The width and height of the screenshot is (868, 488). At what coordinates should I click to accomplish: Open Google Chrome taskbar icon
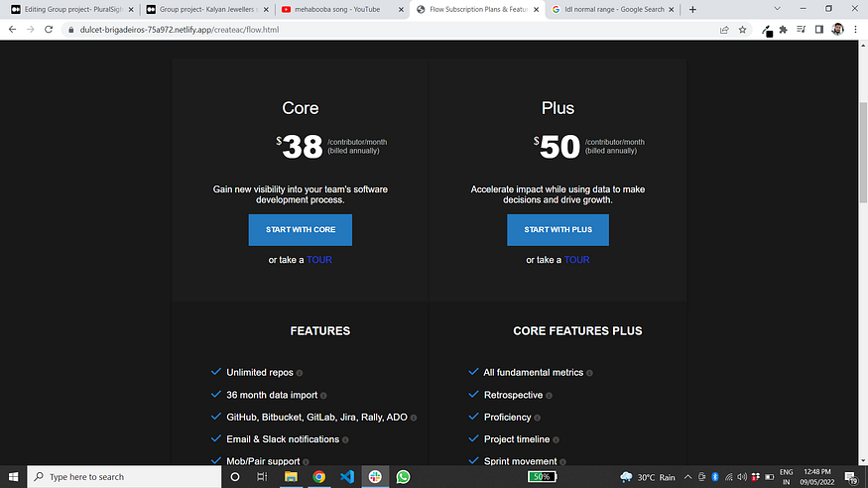(318, 476)
